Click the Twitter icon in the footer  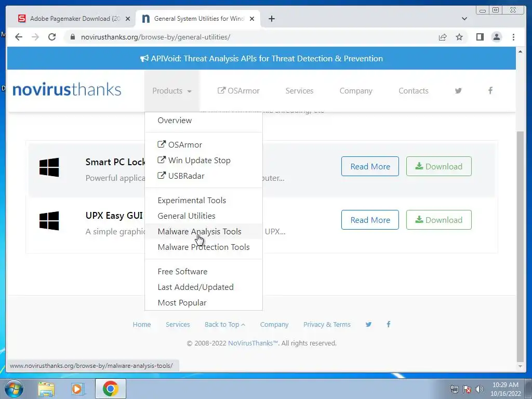coord(368,324)
